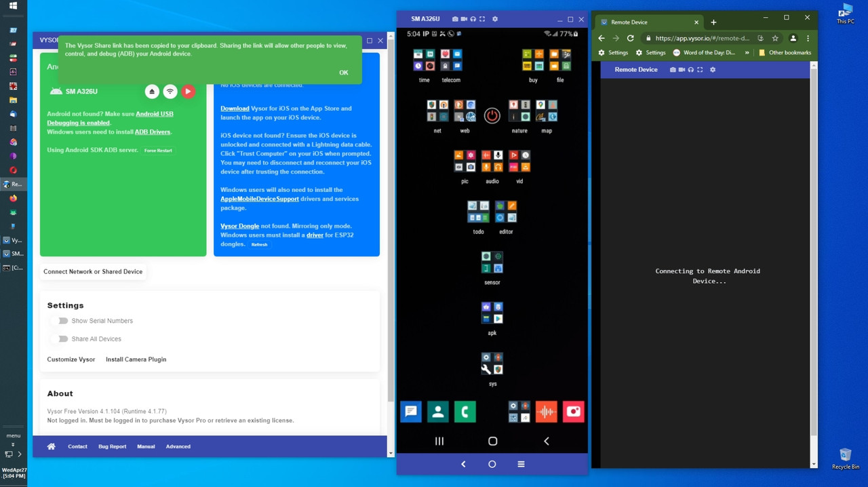Click Vysor's bottom bar back arrow
Image resolution: width=868 pixels, height=487 pixels.
pos(463,464)
